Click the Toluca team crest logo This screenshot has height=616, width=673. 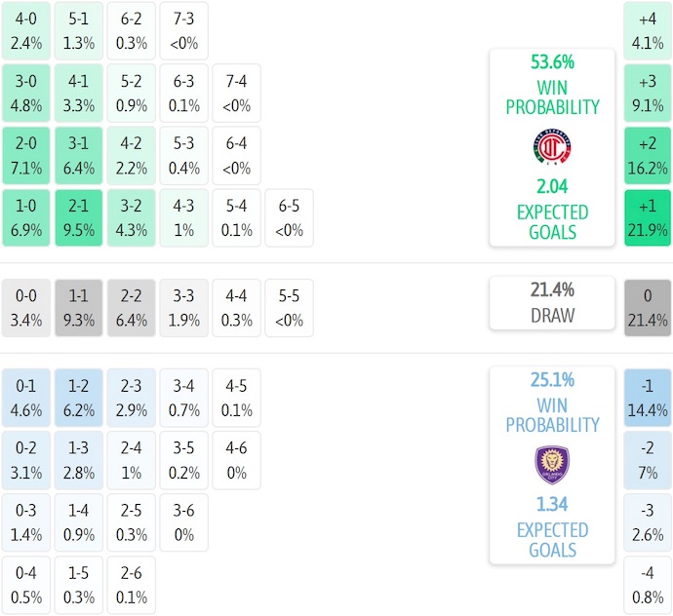(552, 148)
